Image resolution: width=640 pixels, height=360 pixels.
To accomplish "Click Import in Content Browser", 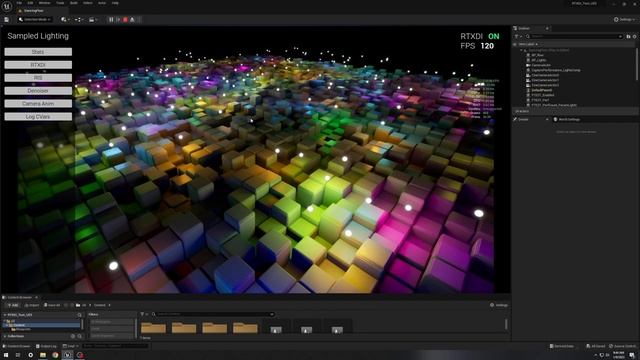I will pos(32,305).
